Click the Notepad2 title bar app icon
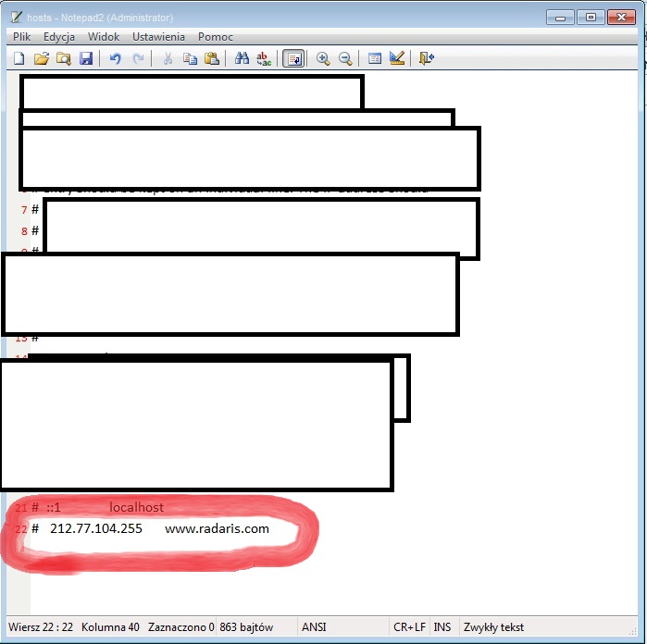The width and height of the screenshot is (647, 644). pyautogui.click(x=17, y=18)
